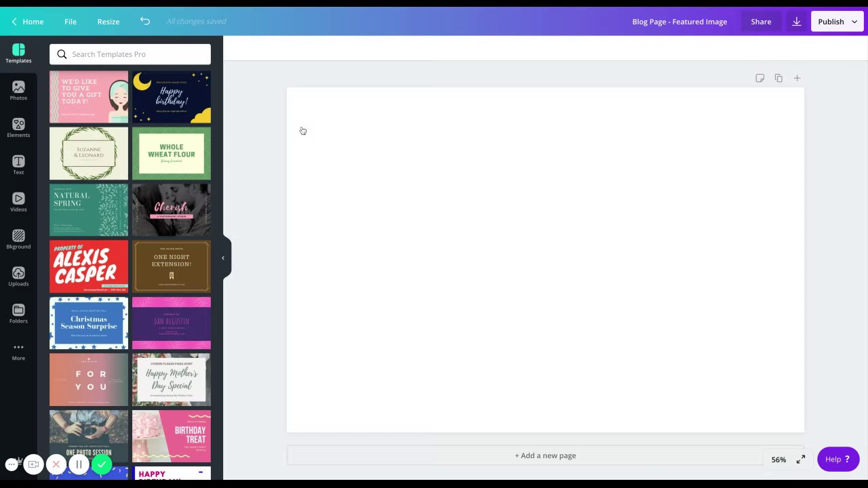This screenshot has width=868, height=488.
Task: Click the design title Blog Page - Featured Image
Action: [x=679, y=22]
